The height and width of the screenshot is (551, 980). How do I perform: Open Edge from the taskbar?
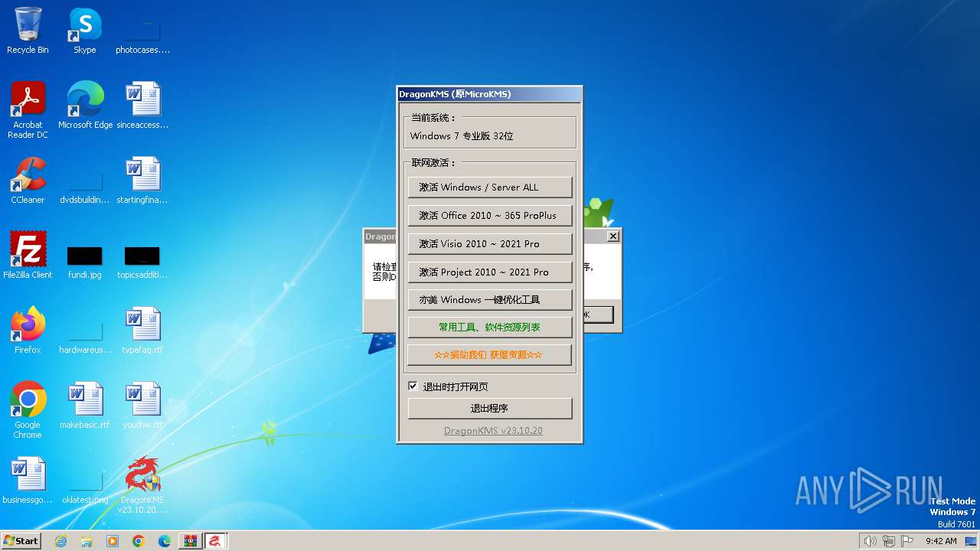click(164, 541)
